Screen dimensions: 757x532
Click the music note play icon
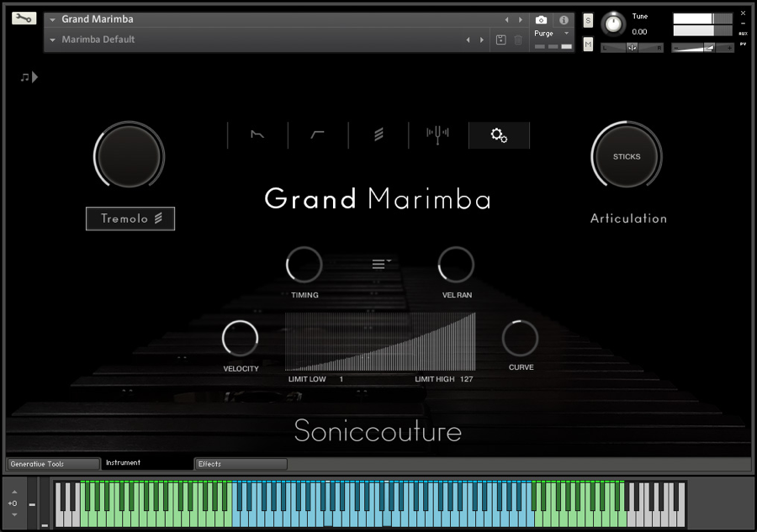tap(29, 77)
